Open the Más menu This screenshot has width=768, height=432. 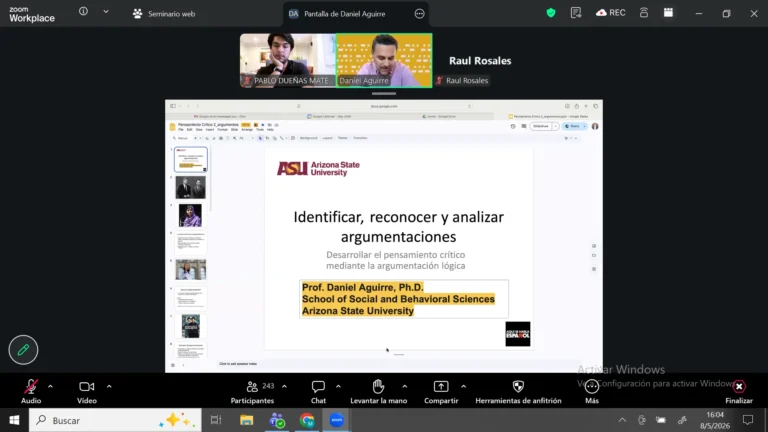tap(592, 391)
